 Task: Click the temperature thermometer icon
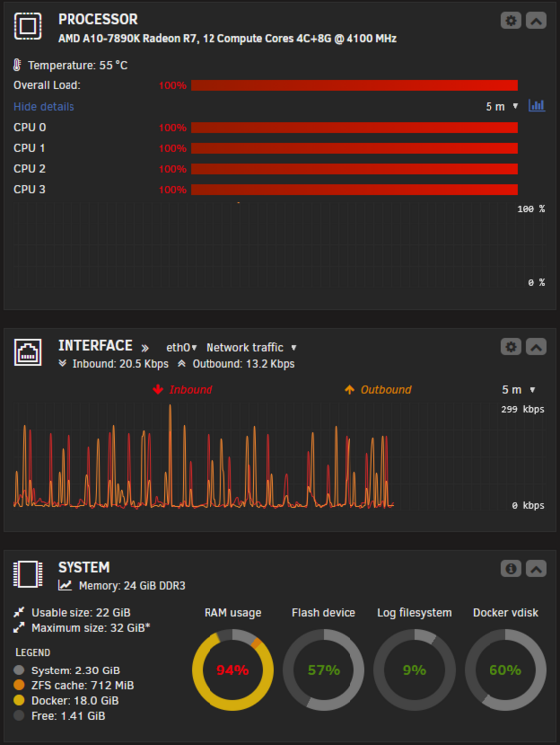coord(17,65)
